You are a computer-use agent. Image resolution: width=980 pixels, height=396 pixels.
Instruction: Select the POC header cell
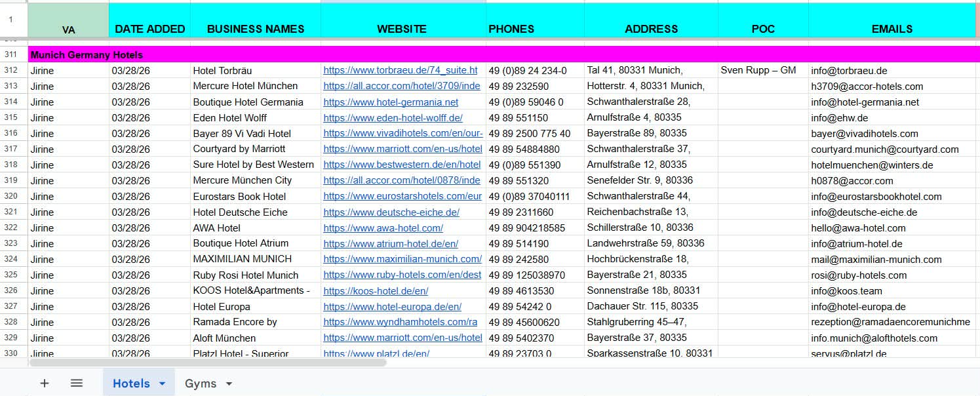(x=763, y=20)
